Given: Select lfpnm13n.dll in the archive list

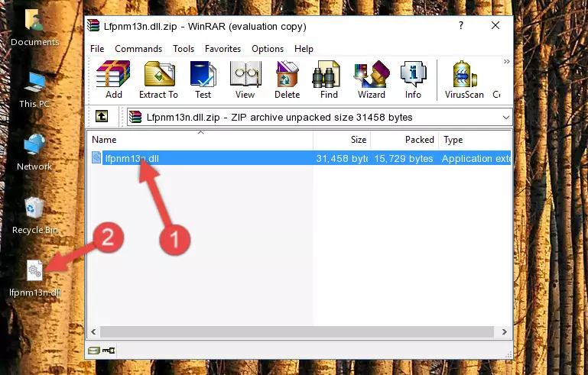Looking at the screenshot, I should (132, 158).
